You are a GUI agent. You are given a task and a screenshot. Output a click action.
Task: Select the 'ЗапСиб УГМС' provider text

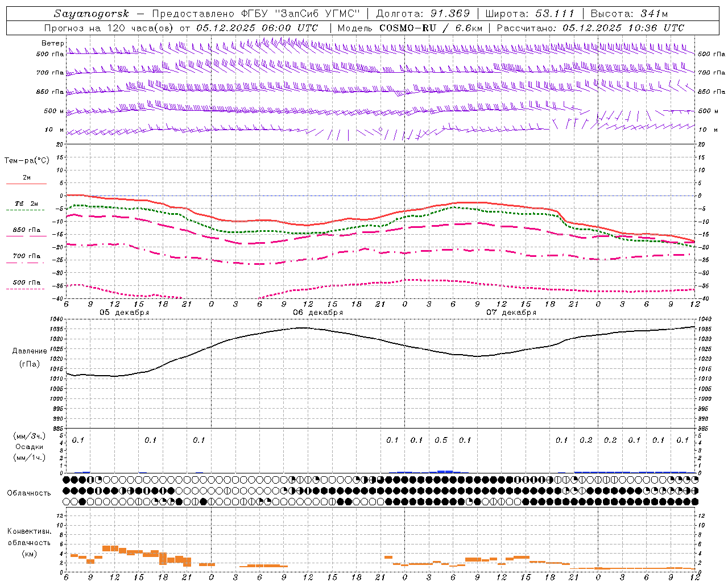click(x=317, y=14)
